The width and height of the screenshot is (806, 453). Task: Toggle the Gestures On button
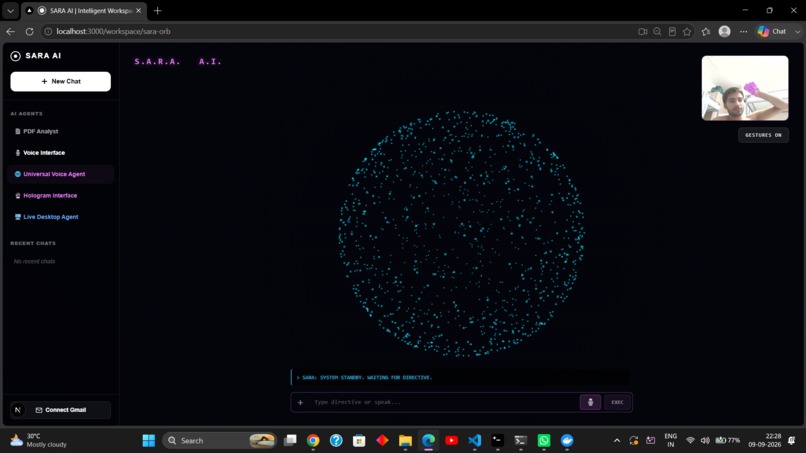763,135
